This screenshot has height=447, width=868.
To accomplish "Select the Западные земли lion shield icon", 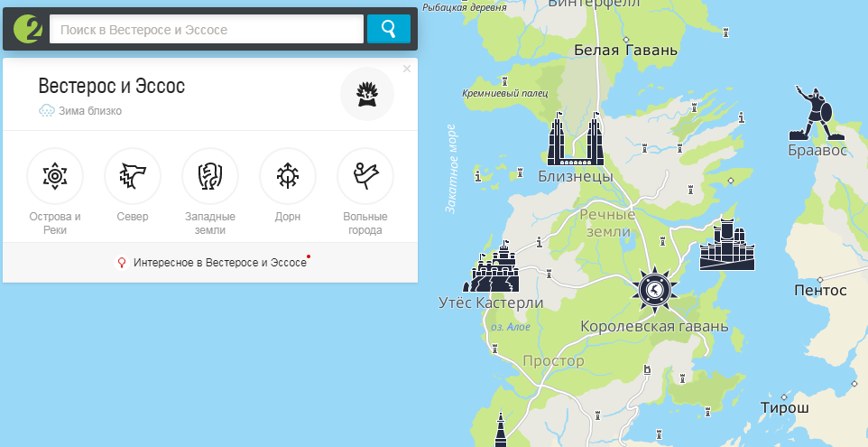I will pos(210,176).
